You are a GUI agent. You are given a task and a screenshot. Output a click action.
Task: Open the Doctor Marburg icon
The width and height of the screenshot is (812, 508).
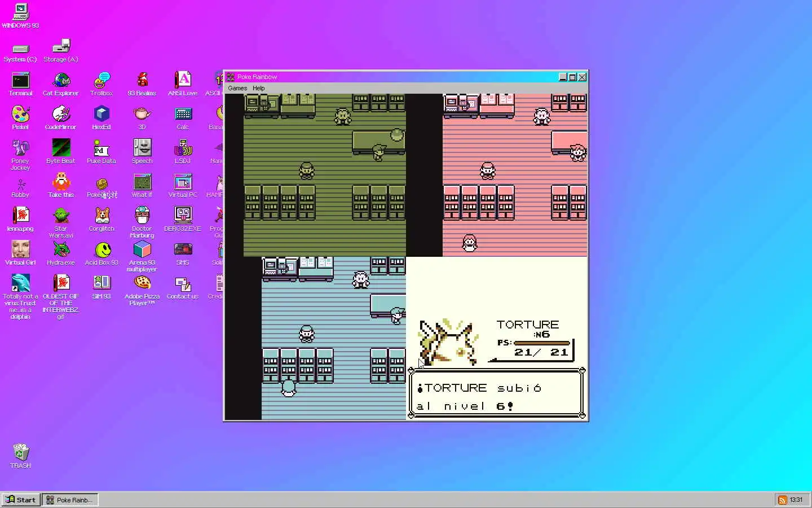click(142, 223)
